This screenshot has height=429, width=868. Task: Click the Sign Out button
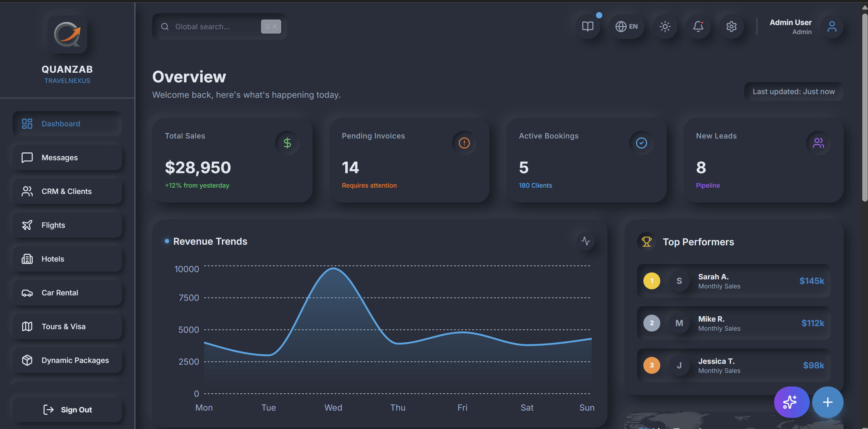(x=67, y=409)
